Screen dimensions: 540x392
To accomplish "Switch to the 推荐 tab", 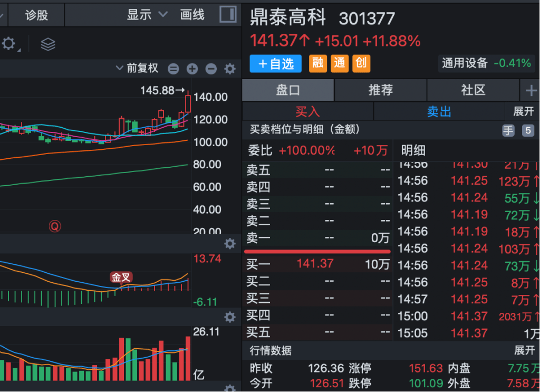I will [x=380, y=90].
